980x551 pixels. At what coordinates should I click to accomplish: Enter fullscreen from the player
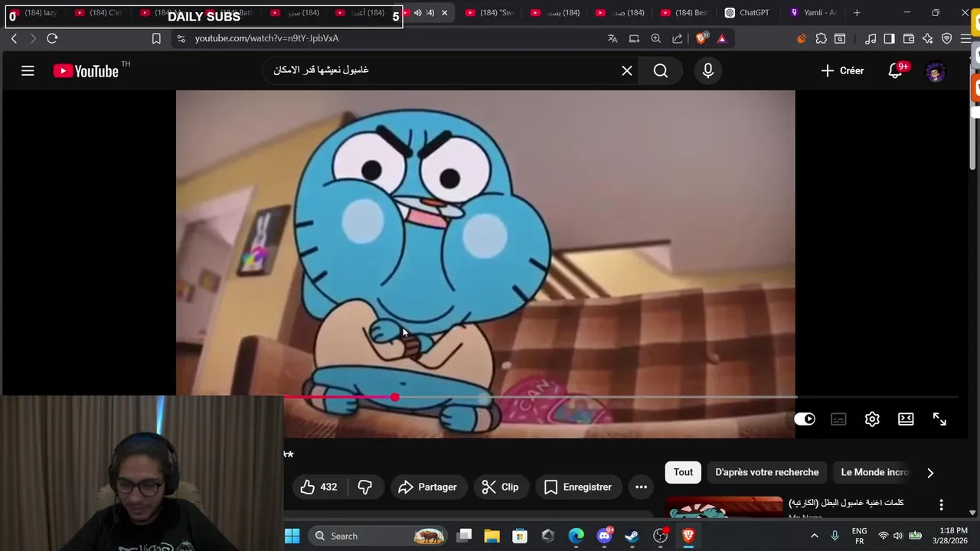click(939, 419)
